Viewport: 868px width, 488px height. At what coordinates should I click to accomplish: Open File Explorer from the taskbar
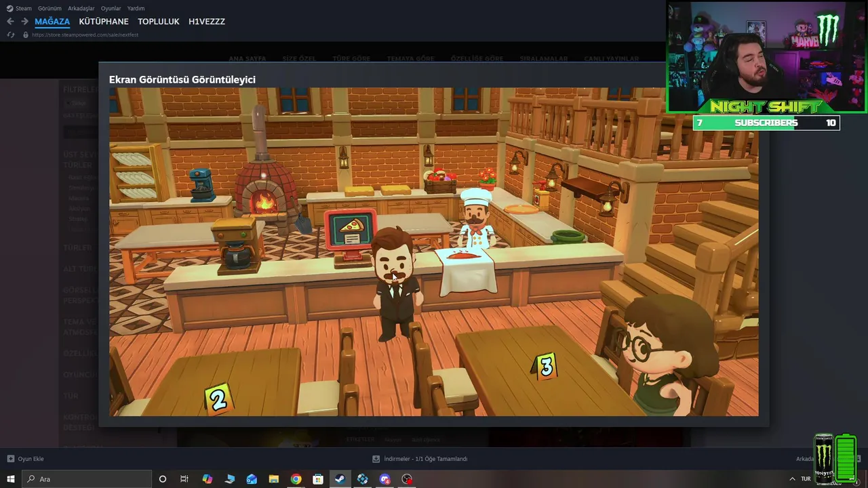point(274,479)
